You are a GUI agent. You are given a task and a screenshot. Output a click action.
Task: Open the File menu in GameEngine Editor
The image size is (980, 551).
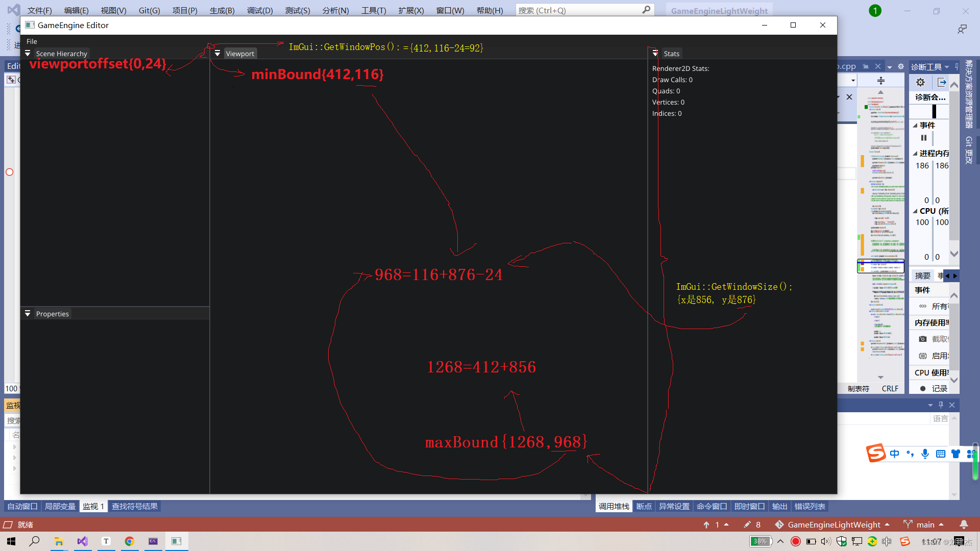click(32, 41)
